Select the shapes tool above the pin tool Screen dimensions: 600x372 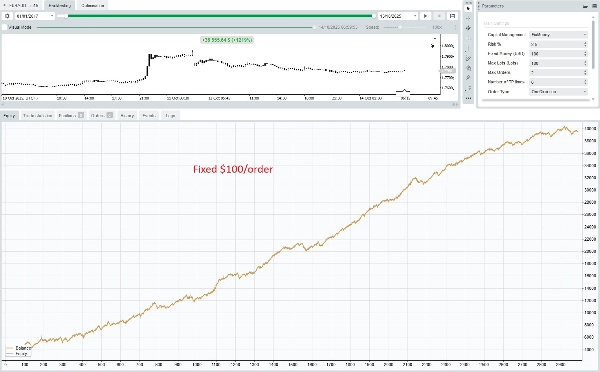(468, 68)
